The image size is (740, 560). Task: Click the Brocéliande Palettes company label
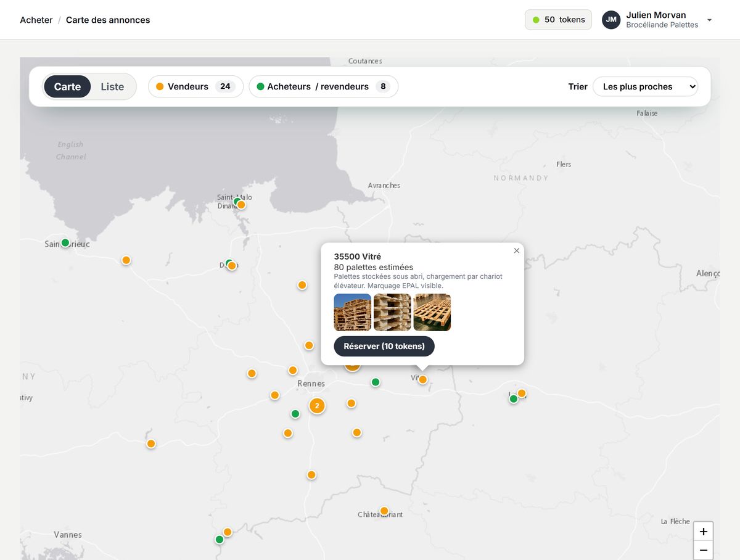(x=662, y=25)
